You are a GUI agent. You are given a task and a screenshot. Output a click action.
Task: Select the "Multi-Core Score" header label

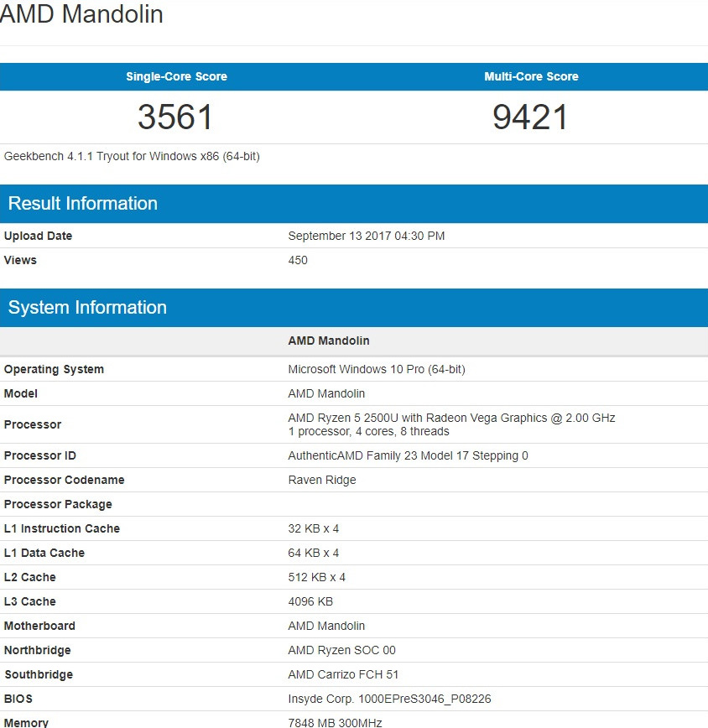click(531, 76)
